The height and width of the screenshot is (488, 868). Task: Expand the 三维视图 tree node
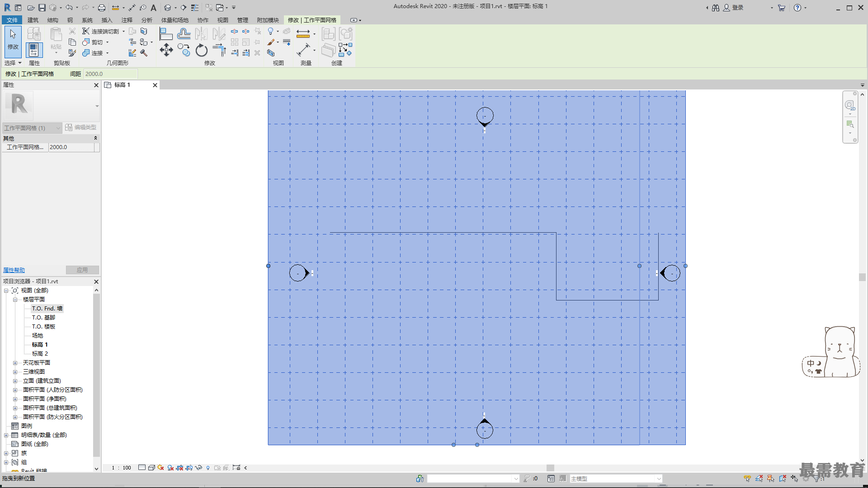[x=15, y=372]
